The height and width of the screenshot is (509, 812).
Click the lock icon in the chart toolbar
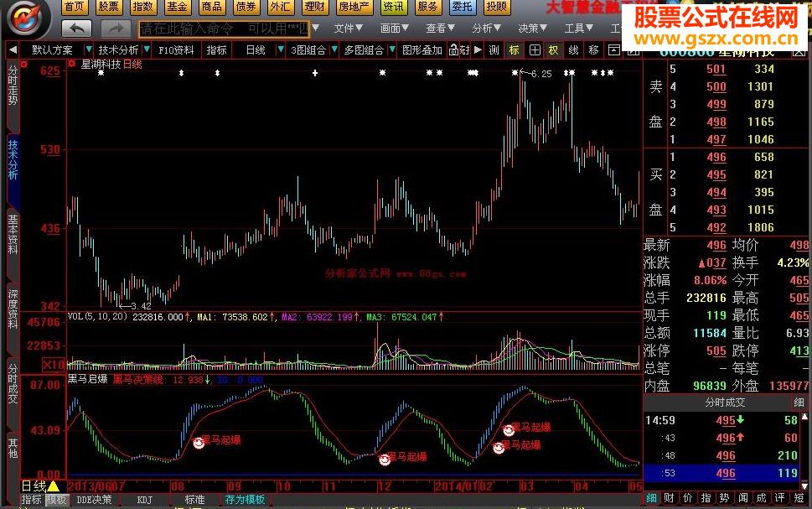point(453,50)
